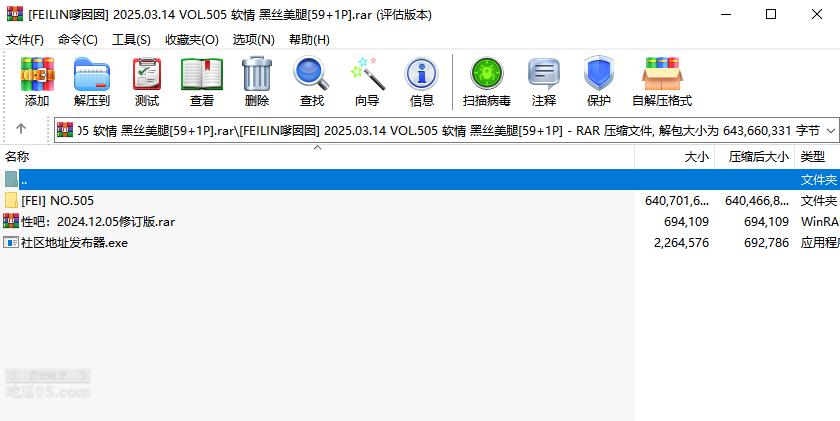The width and height of the screenshot is (840, 421).
Task: Launch the Wizard (向导) wand icon
Action: coord(367,82)
